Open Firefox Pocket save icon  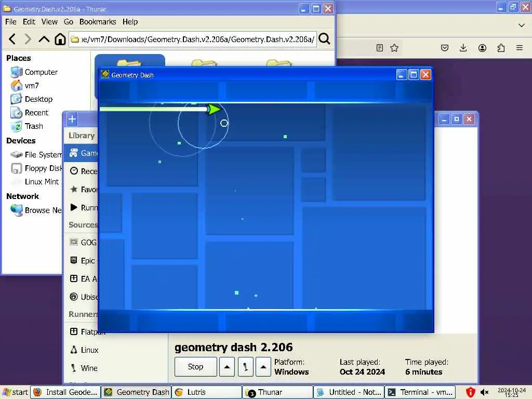click(x=445, y=48)
